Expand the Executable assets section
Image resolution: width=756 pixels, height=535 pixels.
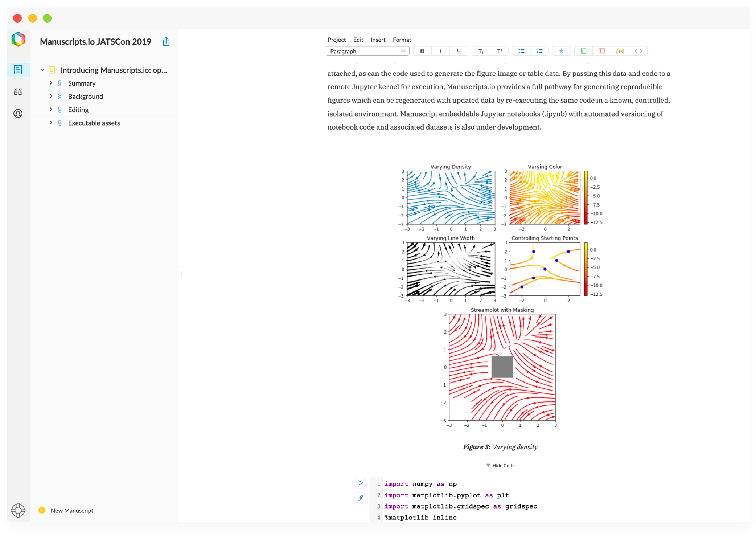click(51, 123)
